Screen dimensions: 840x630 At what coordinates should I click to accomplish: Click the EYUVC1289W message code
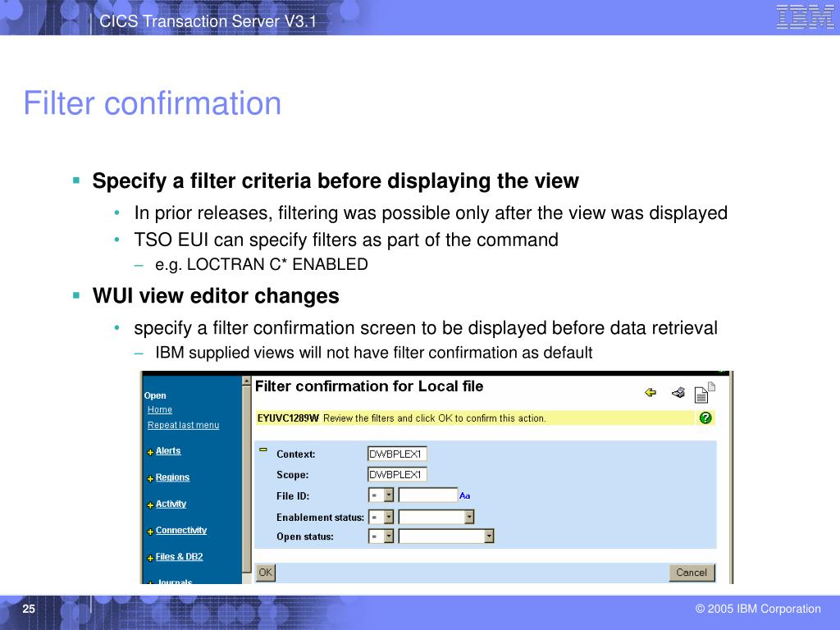[288, 418]
